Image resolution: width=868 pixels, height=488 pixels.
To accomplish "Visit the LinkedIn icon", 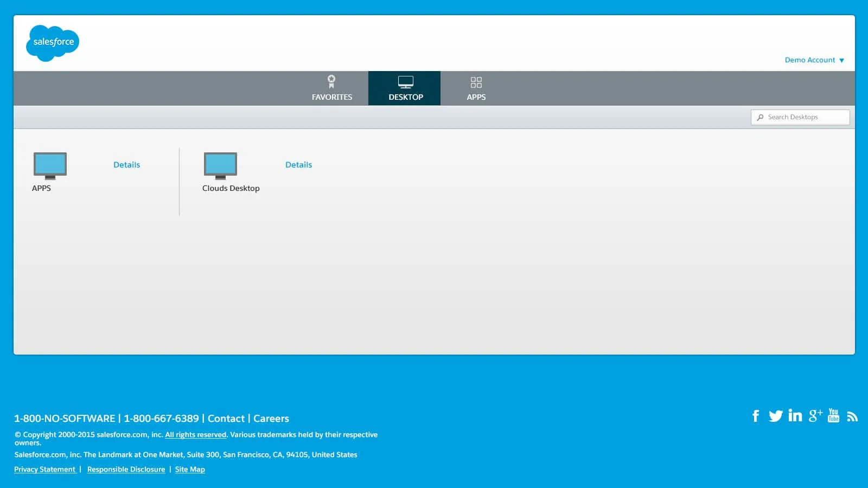I will click(x=795, y=415).
